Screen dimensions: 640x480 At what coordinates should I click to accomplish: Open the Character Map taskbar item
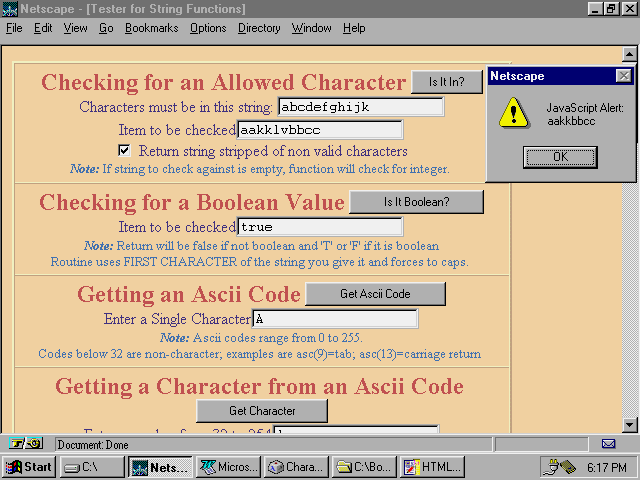coord(297,467)
